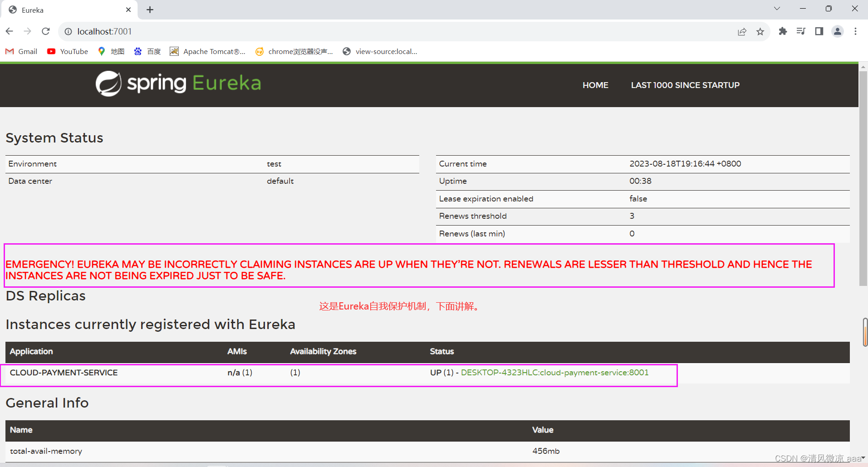868x467 pixels.
Task: Open the Extensions puzzle icon
Action: 783,31
